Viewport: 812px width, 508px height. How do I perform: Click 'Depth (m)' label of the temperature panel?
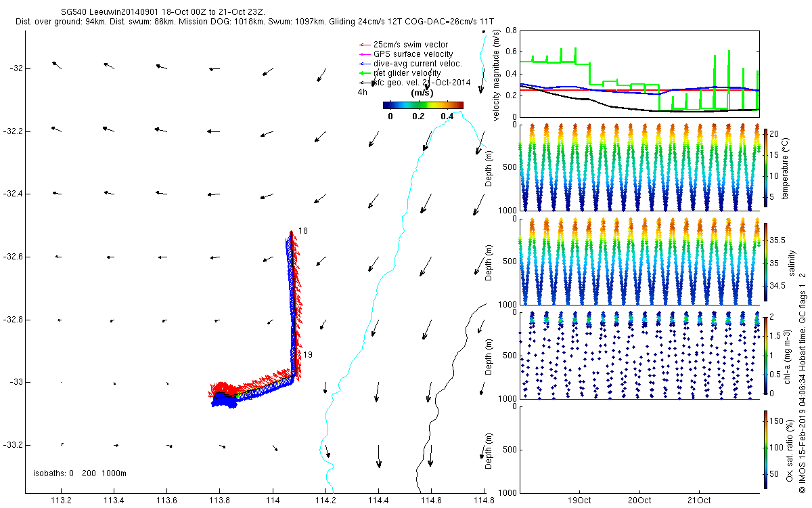coord(489,168)
